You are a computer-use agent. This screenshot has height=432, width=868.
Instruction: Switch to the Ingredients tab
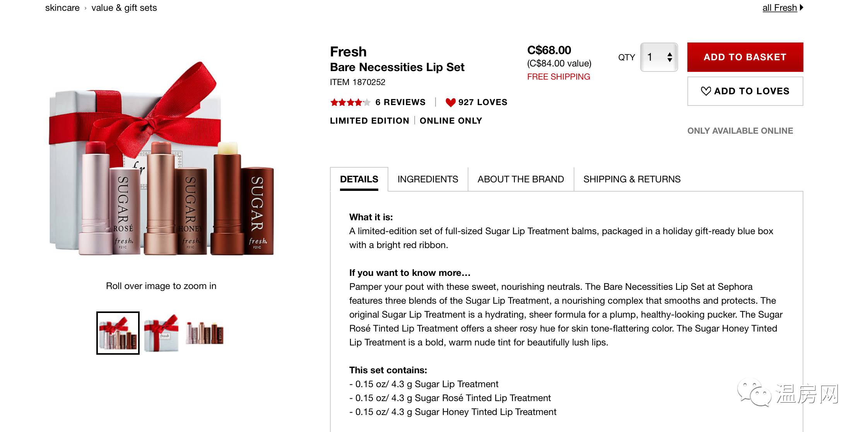click(427, 179)
